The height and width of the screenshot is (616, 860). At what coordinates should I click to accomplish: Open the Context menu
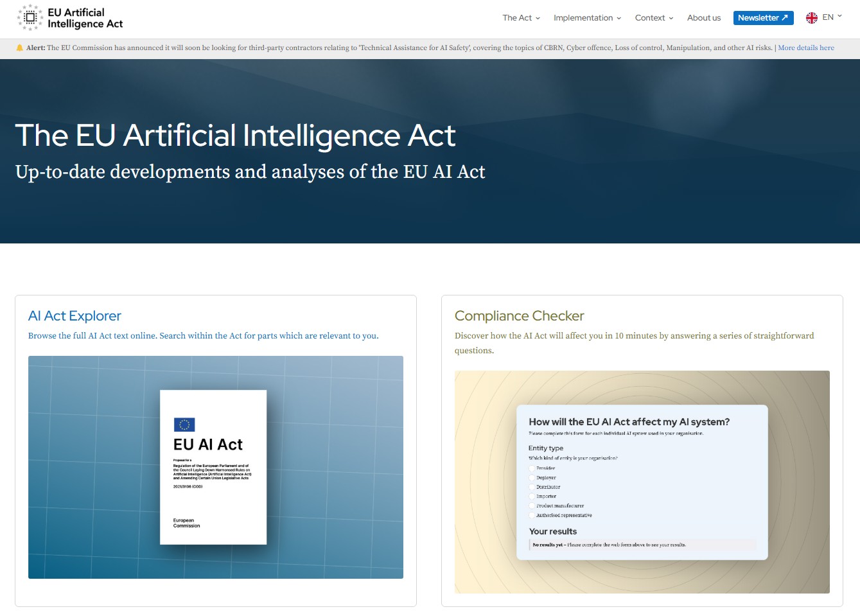click(654, 18)
